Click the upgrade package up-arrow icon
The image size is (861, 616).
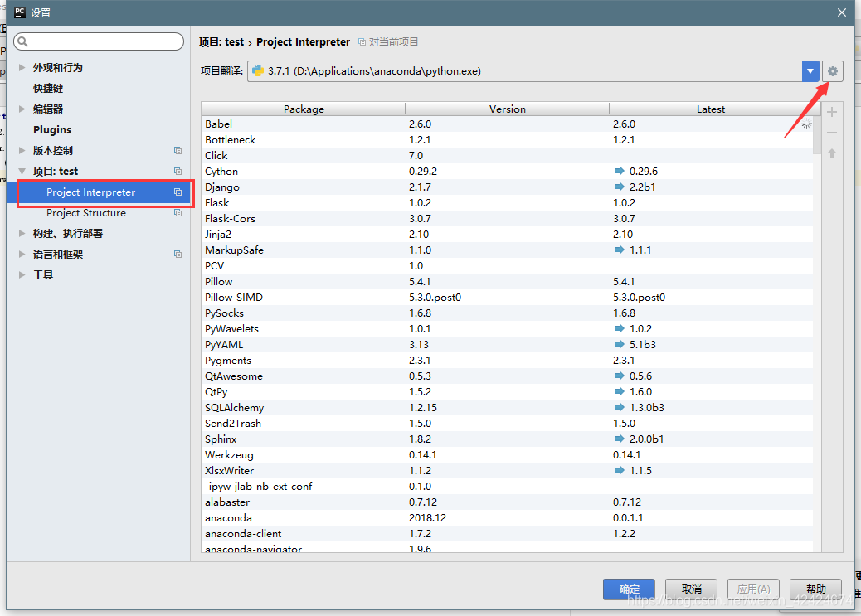tap(832, 153)
